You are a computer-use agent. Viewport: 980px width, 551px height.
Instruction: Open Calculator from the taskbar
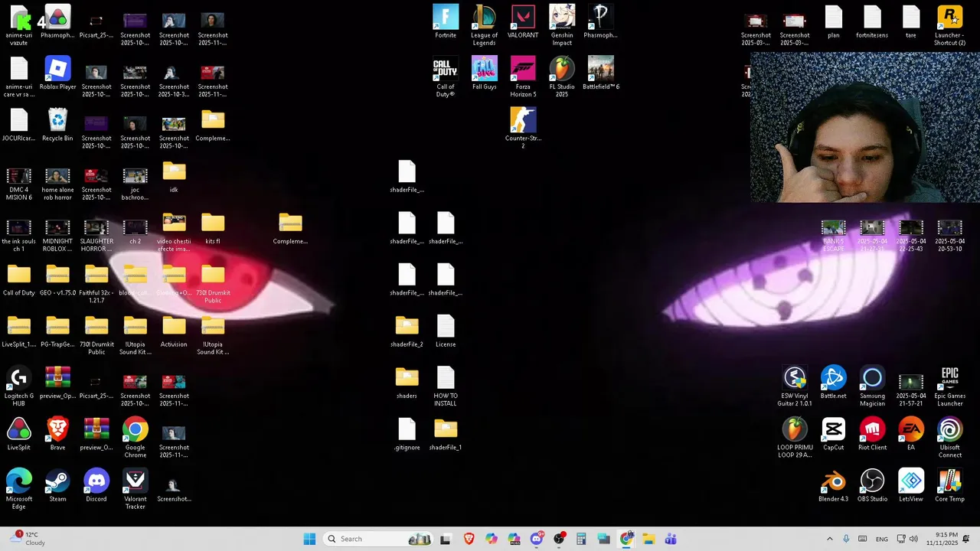point(581,539)
